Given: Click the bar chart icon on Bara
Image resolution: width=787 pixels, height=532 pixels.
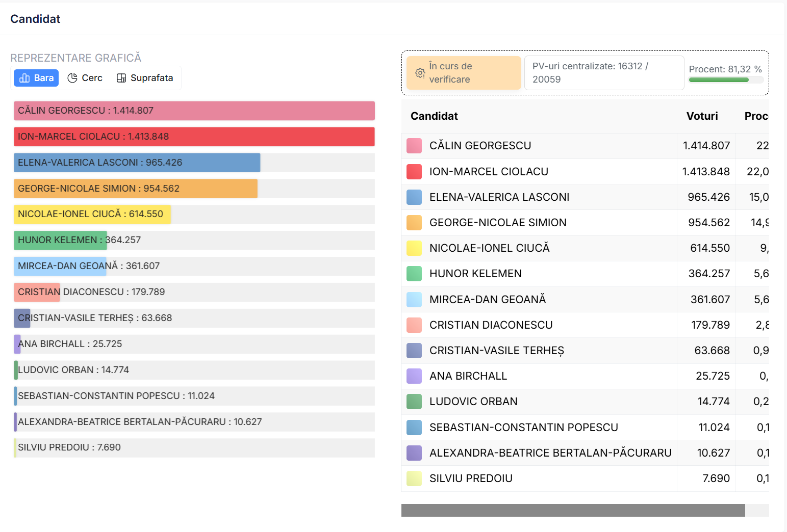Looking at the screenshot, I should (24, 78).
